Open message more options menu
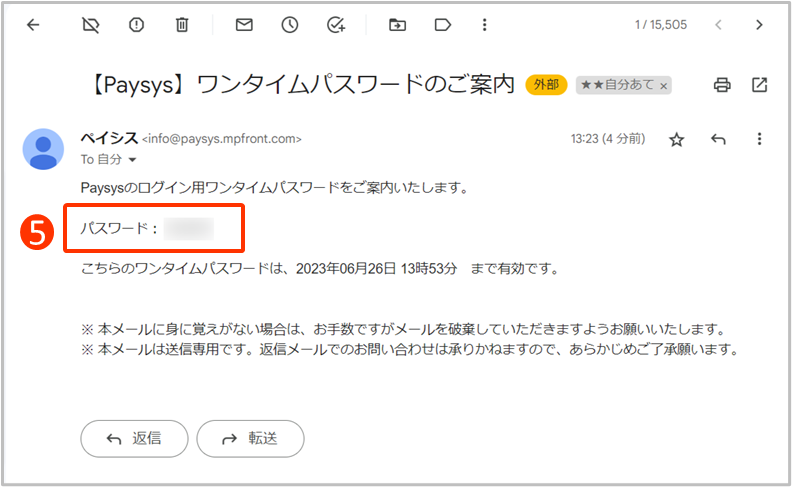792x487 pixels. [x=759, y=139]
